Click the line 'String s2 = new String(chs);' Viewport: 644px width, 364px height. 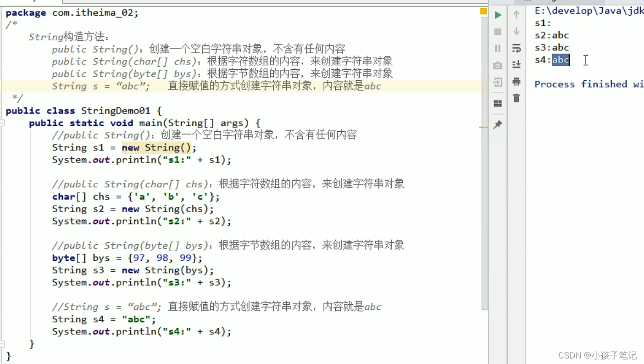(133, 209)
